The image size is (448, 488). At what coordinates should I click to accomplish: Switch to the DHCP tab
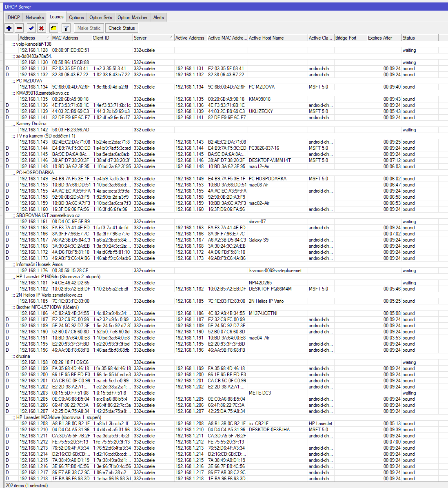point(13,18)
